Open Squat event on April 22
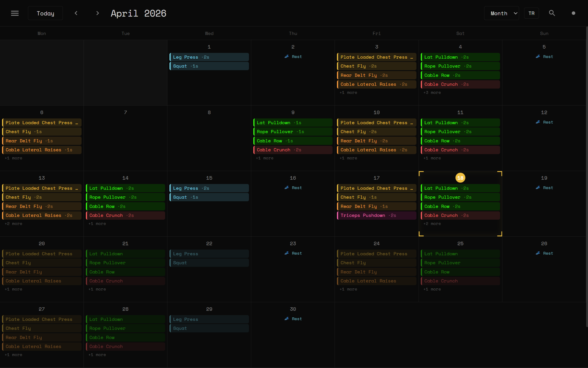The image size is (588, 368). (x=209, y=263)
